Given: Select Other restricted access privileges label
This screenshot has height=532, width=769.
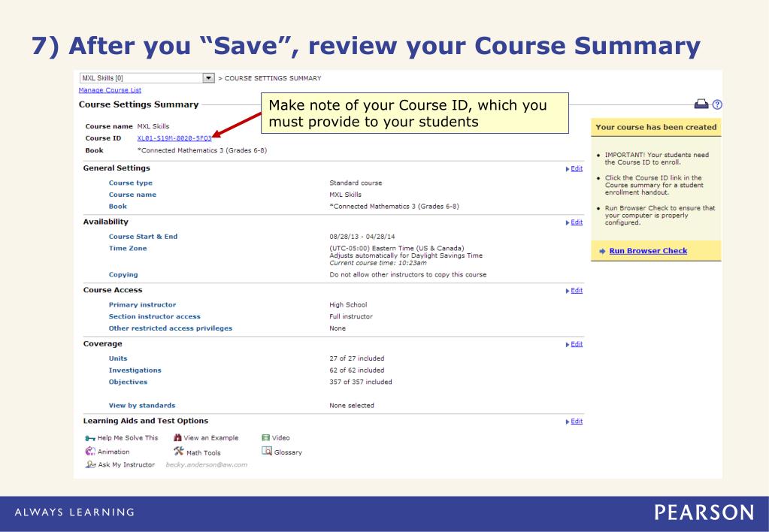Looking at the screenshot, I should (170, 328).
